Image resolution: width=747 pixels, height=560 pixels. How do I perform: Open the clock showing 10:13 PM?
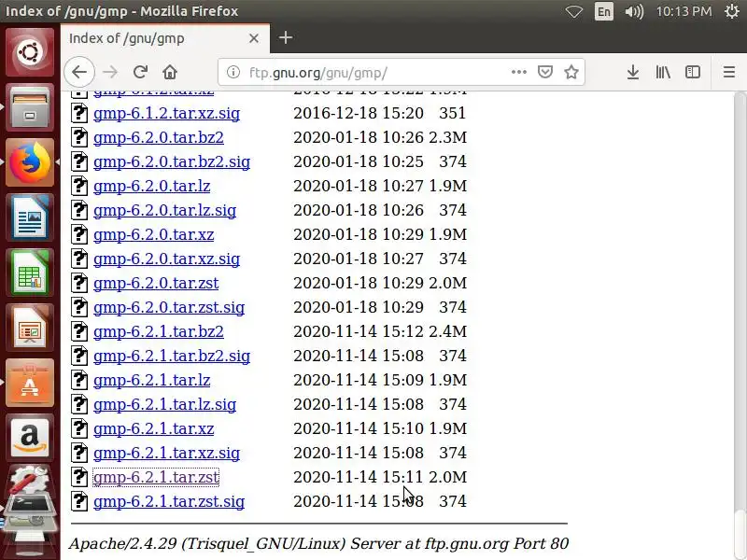(x=684, y=11)
